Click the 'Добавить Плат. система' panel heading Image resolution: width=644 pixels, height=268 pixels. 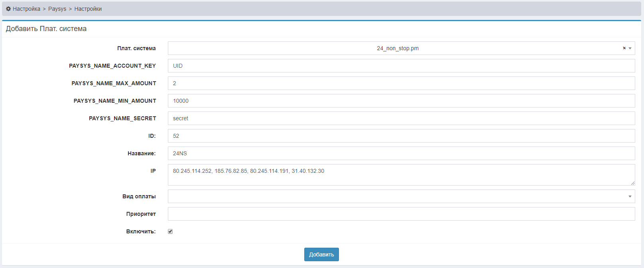(46, 29)
